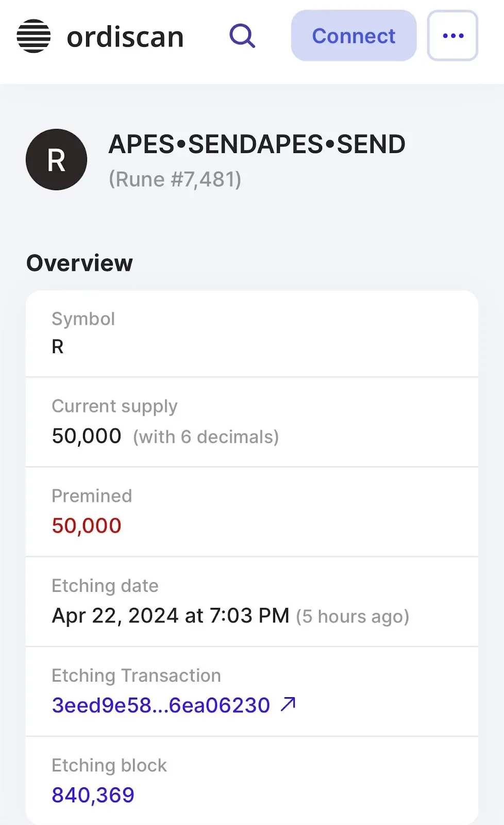The height and width of the screenshot is (825, 504).
Task: Click the Apr 22, 2024 etching date
Action: [x=171, y=615]
